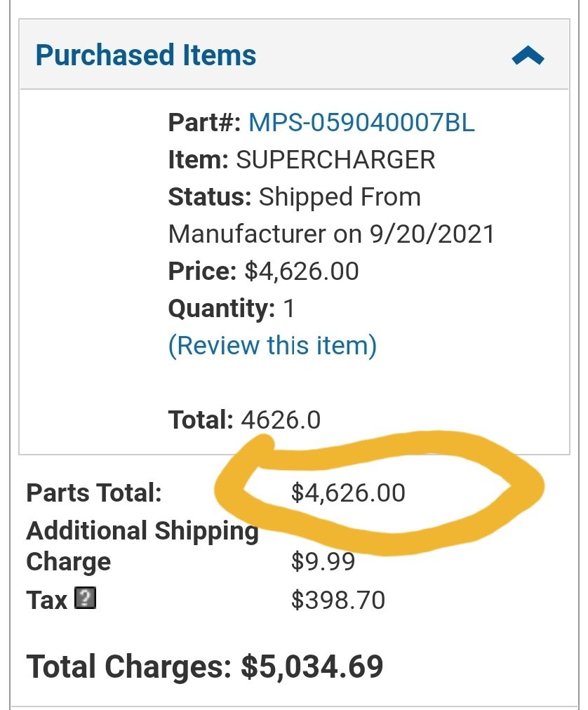Screen dimensions: 588x710
Task: Click the item Price $4,626.00 value
Action: pyautogui.click(x=302, y=272)
